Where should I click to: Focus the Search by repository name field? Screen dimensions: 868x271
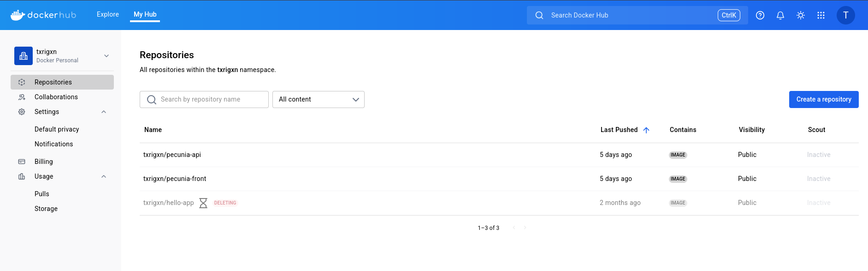click(204, 100)
